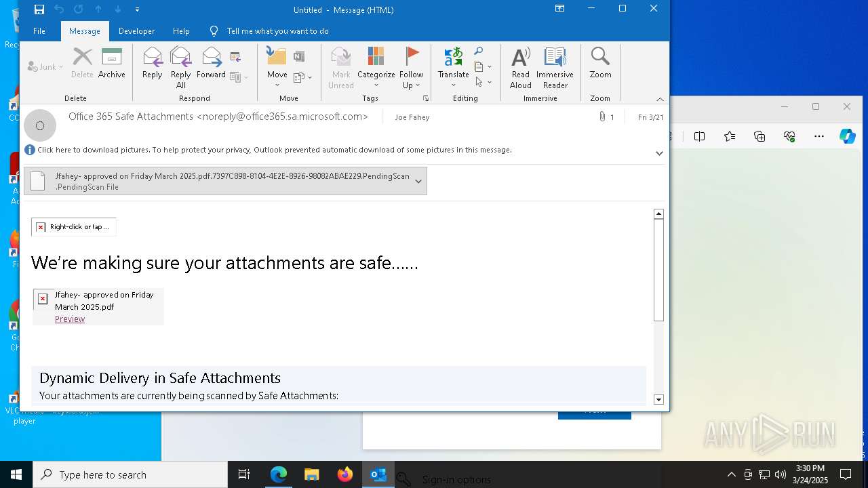Click Outlook icon on taskbar
The height and width of the screenshot is (488, 868).
coord(378,474)
